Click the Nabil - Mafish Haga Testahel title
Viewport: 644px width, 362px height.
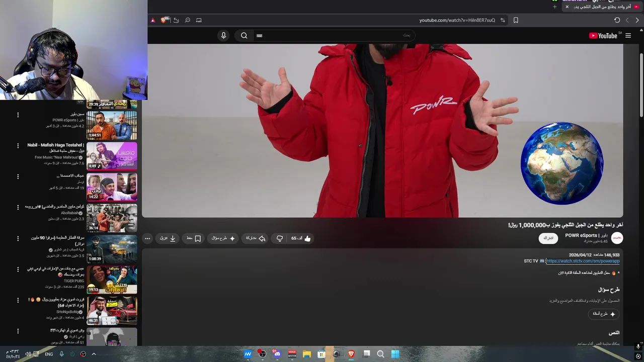56,148
